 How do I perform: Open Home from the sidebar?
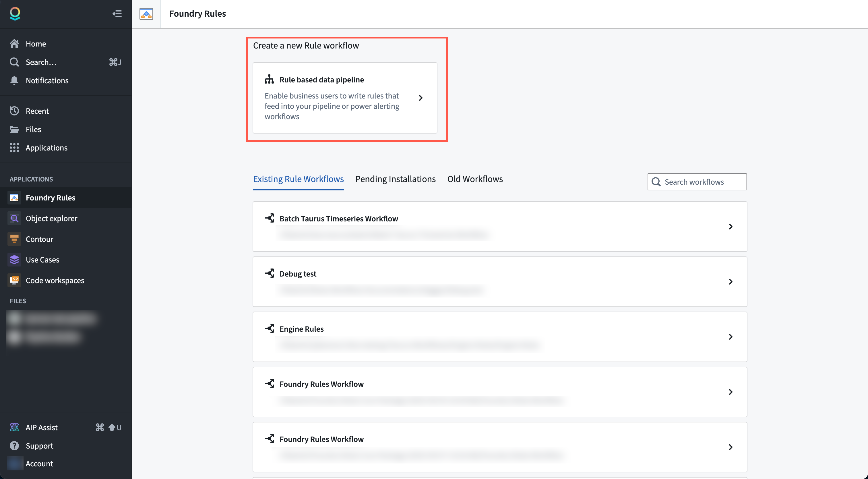click(66, 44)
